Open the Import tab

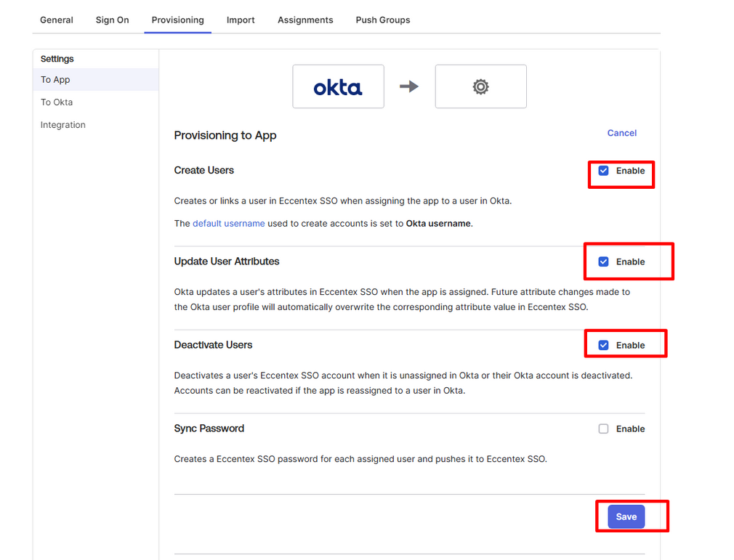(241, 20)
